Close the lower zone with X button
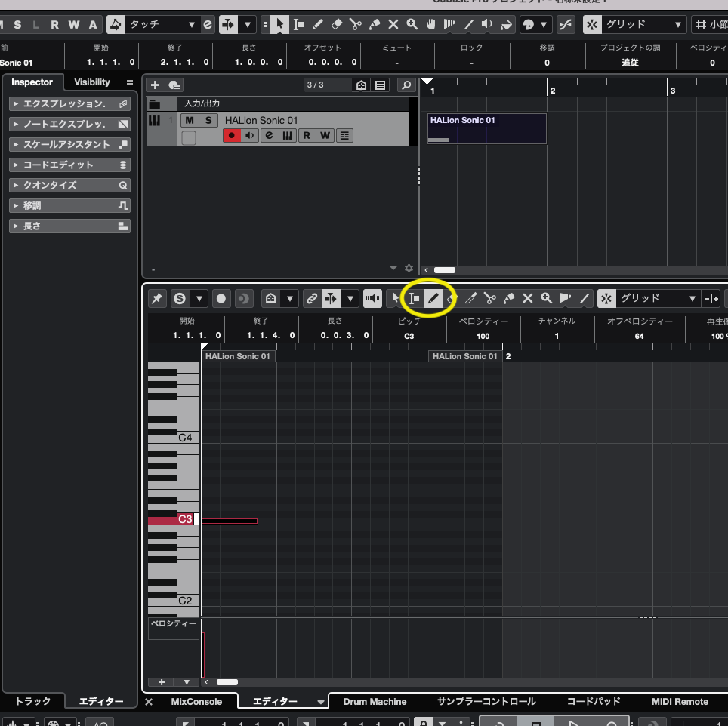The height and width of the screenshot is (726, 728). tap(149, 701)
